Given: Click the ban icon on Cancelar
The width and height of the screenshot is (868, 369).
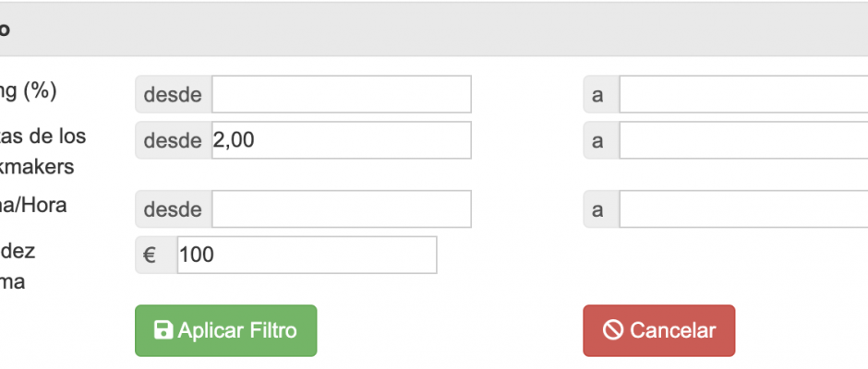Looking at the screenshot, I should click(613, 330).
